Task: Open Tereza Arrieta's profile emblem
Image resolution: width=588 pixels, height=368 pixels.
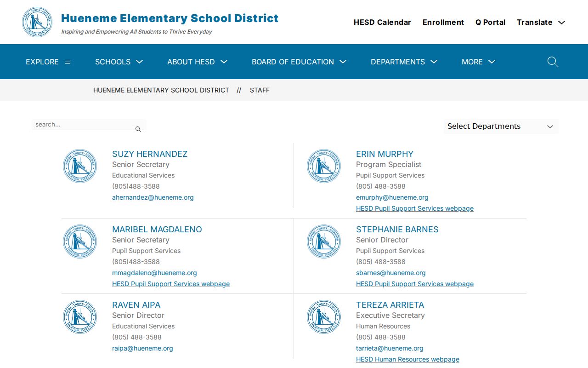Action: pos(324,317)
